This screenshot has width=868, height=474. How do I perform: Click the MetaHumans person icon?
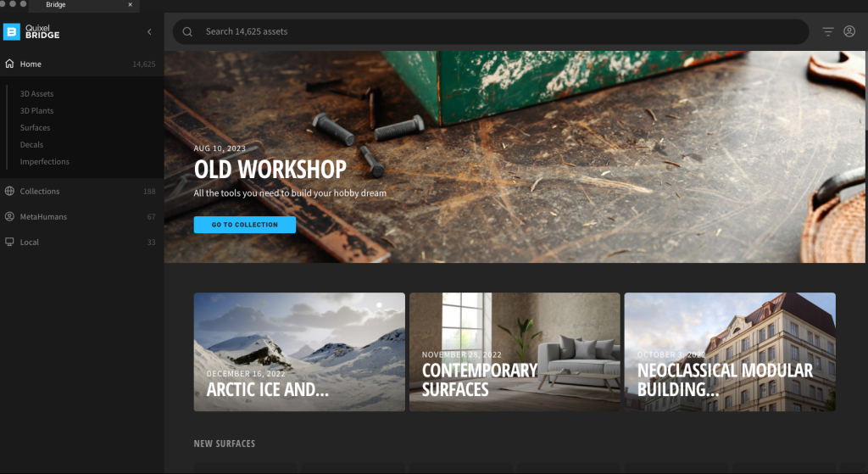pos(9,216)
